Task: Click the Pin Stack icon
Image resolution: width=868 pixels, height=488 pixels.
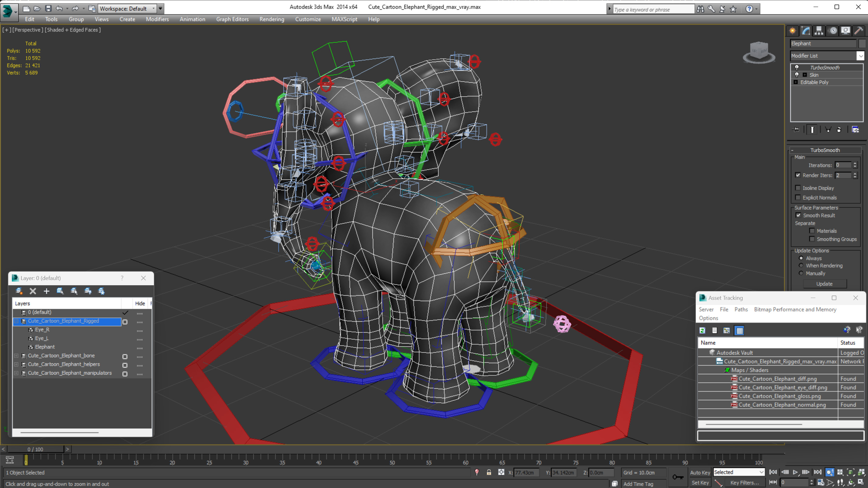Action: coord(796,130)
